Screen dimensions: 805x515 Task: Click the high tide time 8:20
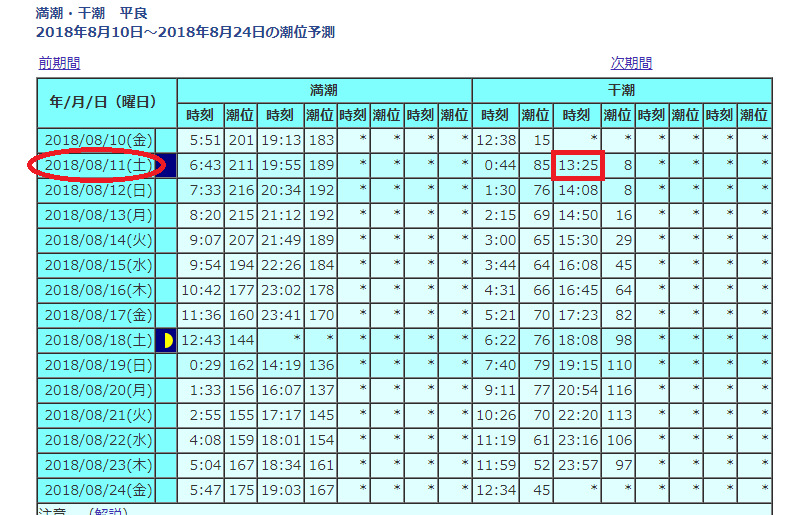pos(201,215)
